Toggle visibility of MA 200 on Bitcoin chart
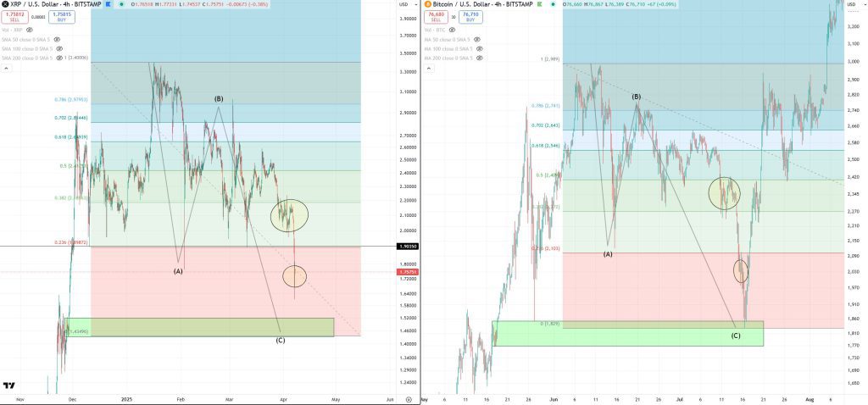The width and height of the screenshot is (868, 405). (481, 58)
